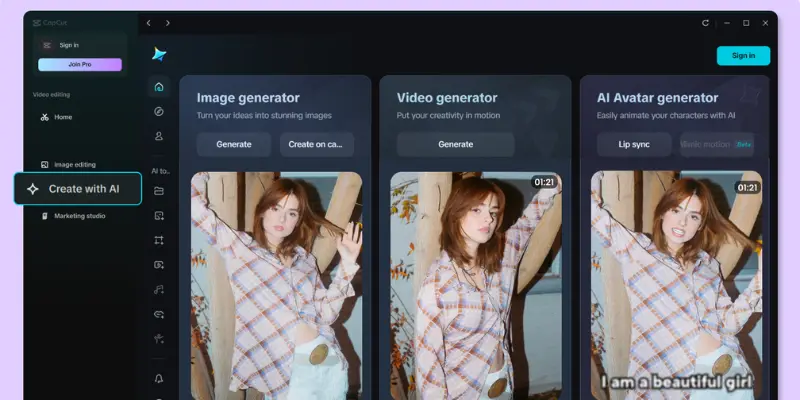
Task: Click Sign in in the left panel
Action: coord(69,45)
